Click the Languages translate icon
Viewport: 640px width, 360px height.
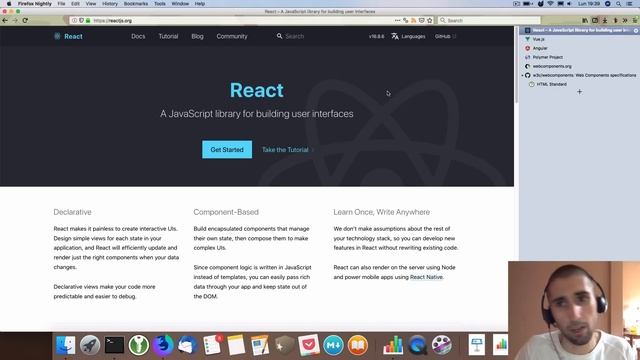click(395, 36)
